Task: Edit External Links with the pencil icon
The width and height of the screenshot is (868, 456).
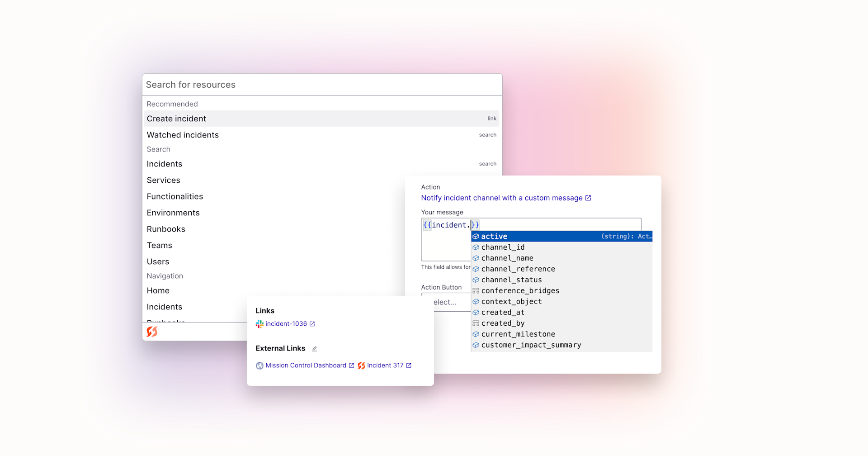Action: pyautogui.click(x=314, y=349)
